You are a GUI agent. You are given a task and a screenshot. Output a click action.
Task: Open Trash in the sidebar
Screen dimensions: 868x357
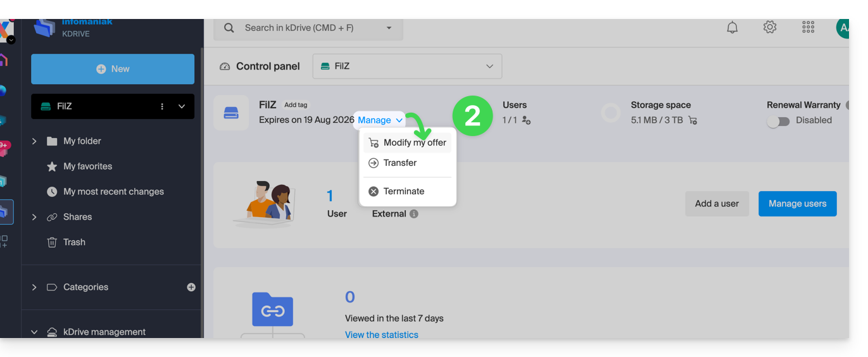point(73,242)
